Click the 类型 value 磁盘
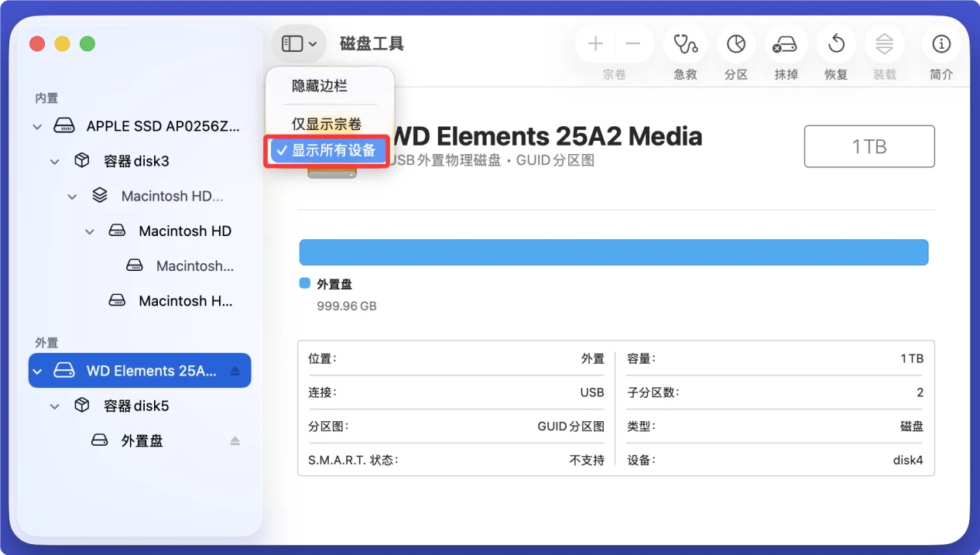The height and width of the screenshot is (555, 980). (912, 427)
